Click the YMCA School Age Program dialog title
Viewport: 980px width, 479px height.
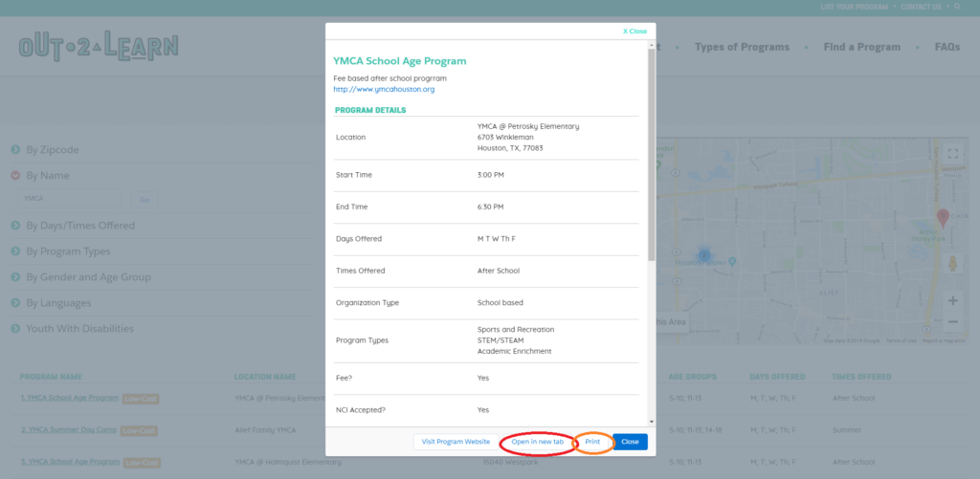pos(400,61)
